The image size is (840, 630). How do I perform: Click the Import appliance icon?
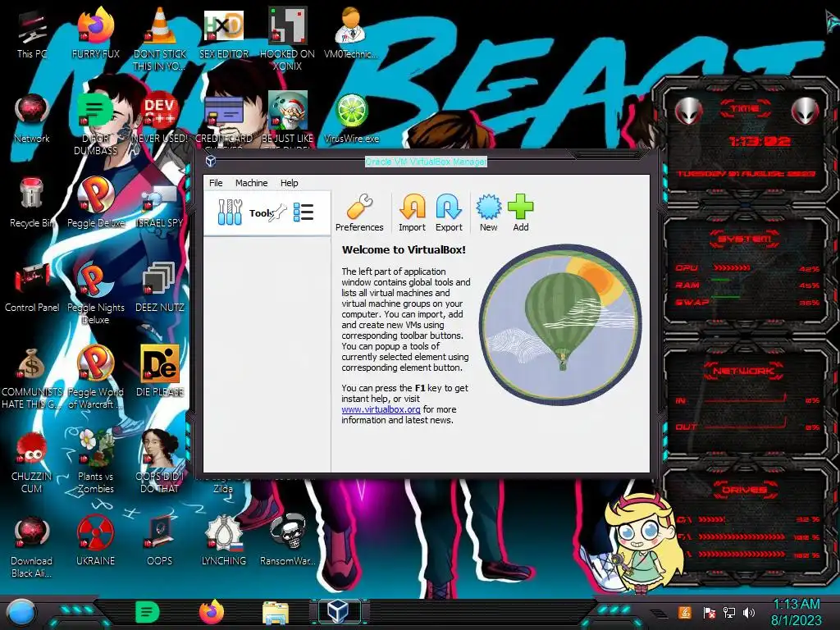[412, 212]
